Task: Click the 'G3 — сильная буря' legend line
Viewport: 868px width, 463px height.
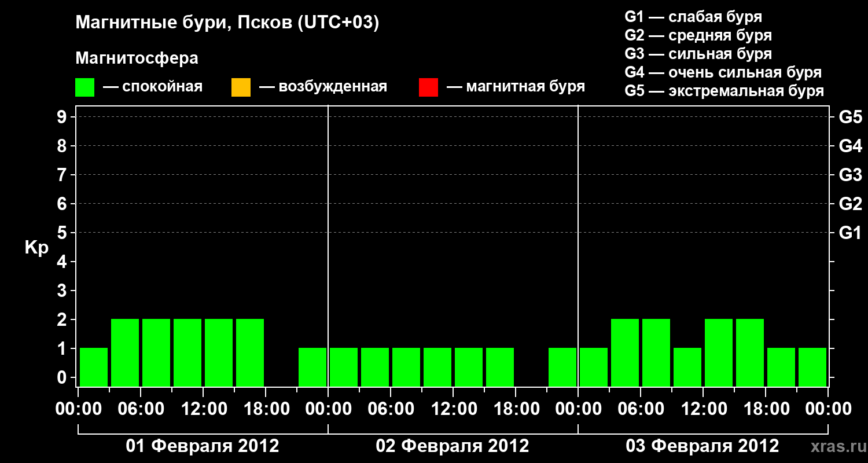Action: point(698,54)
